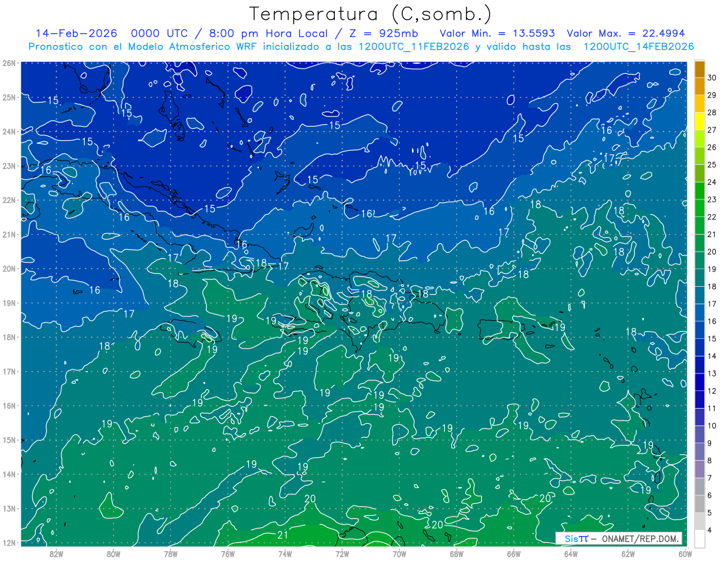The width and height of the screenshot is (728, 562).
Task: Click longitude axis label "76W"
Action: (x=228, y=554)
